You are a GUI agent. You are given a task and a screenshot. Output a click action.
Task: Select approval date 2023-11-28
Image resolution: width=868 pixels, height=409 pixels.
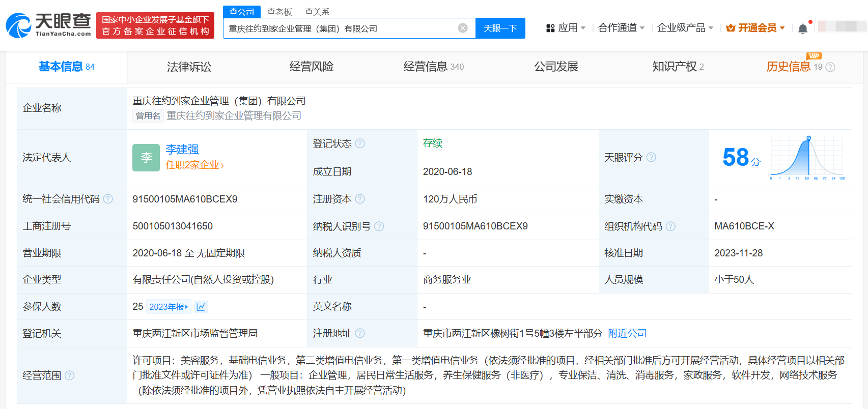point(739,253)
